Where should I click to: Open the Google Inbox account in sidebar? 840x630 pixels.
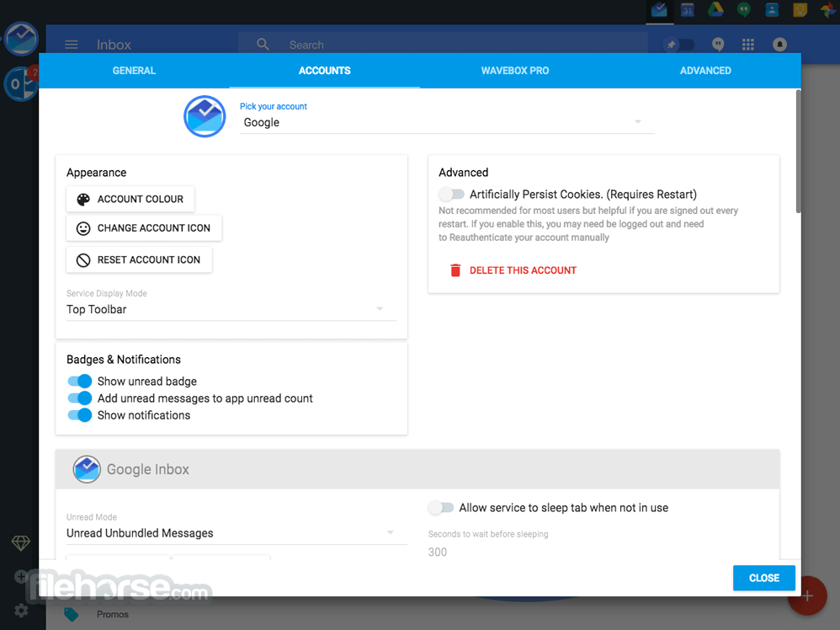[21, 39]
